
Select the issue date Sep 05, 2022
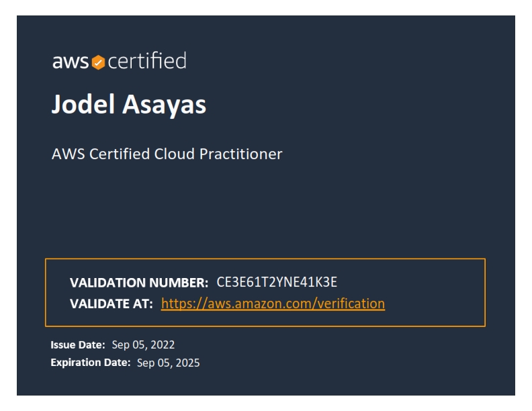143,345
